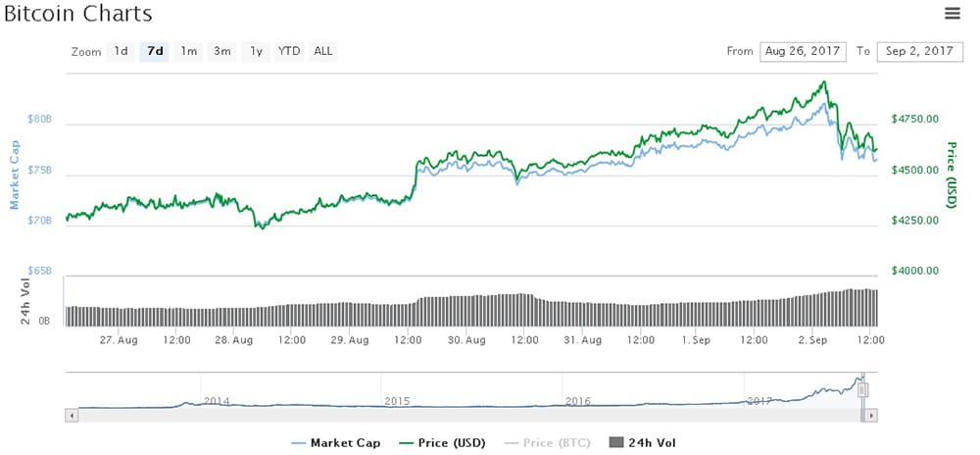Grab the navigator range handle
Viewport: 980px width, 455px height.
point(862,390)
